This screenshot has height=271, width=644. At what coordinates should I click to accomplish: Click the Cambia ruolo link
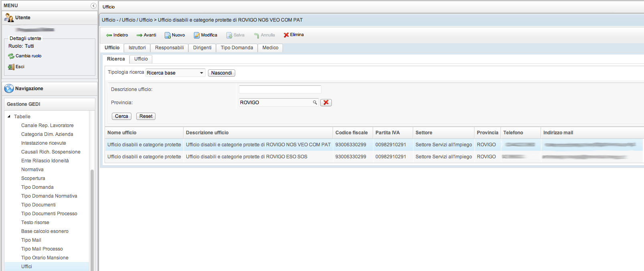click(x=28, y=56)
